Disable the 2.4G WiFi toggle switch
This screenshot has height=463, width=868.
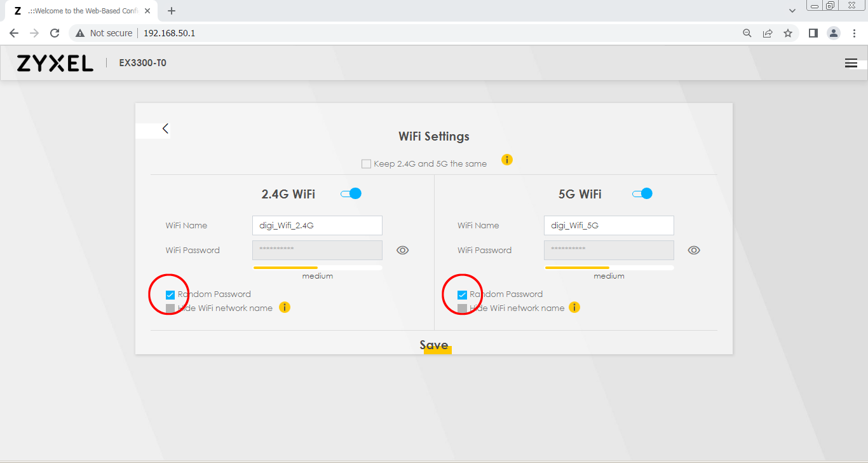[x=351, y=193]
